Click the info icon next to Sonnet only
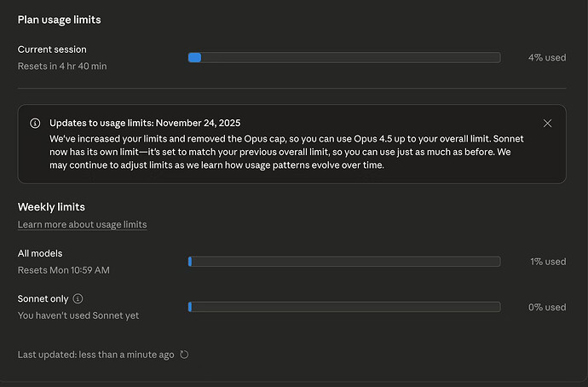The width and height of the screenshot is (588, 387). click(78, 299)
